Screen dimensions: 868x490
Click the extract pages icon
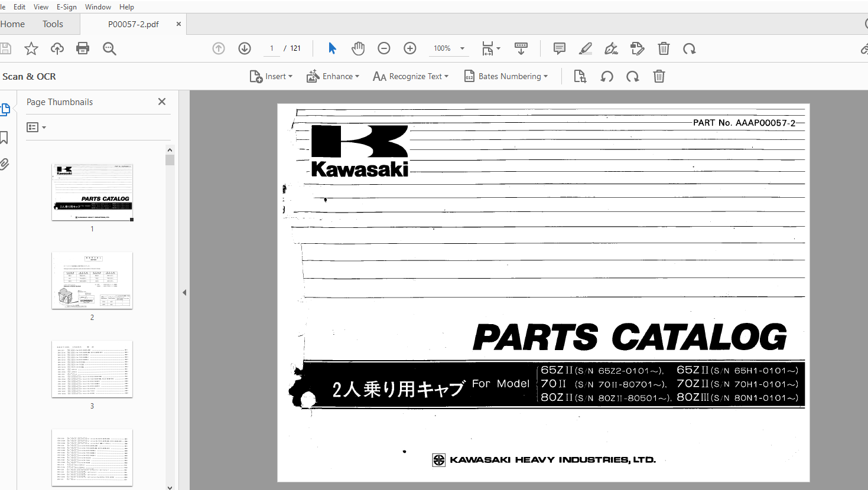(x=580, y=76)
